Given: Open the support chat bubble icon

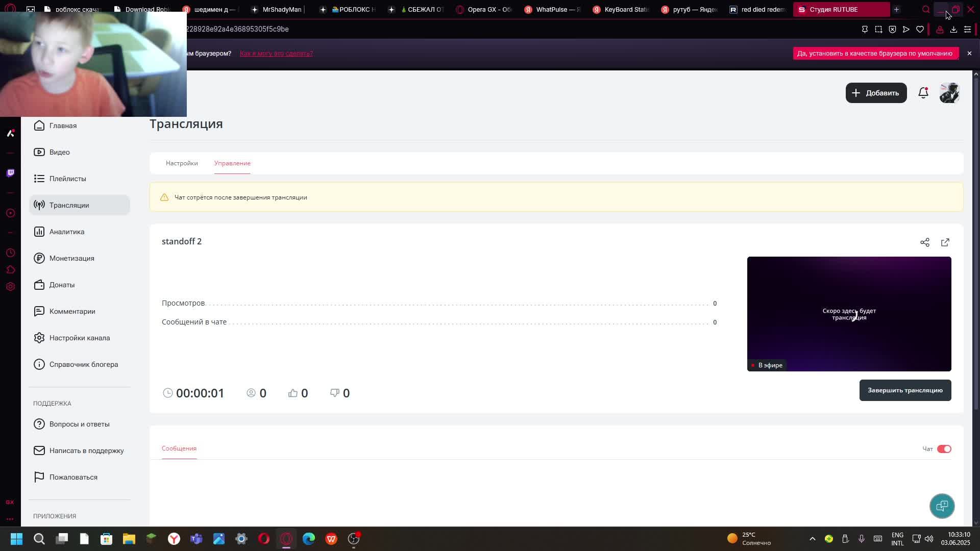Looking at the screenshot, I should pos(942,506).
